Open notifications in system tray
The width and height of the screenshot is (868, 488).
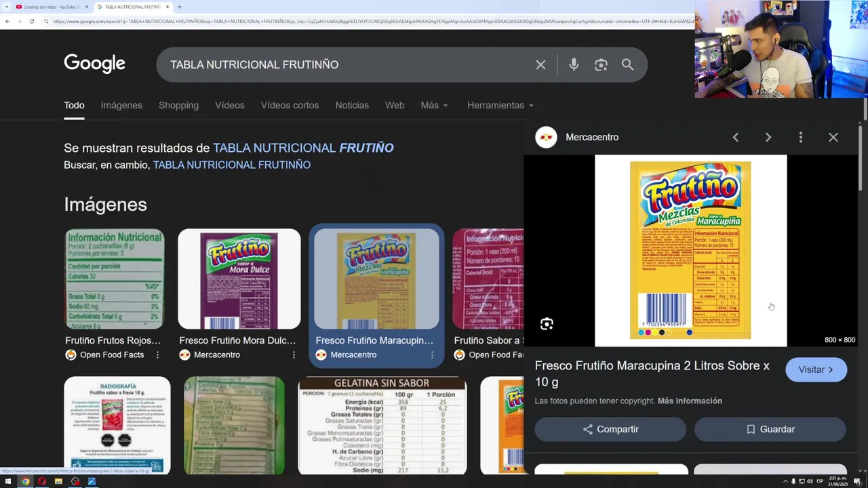(x=857, y=481)
